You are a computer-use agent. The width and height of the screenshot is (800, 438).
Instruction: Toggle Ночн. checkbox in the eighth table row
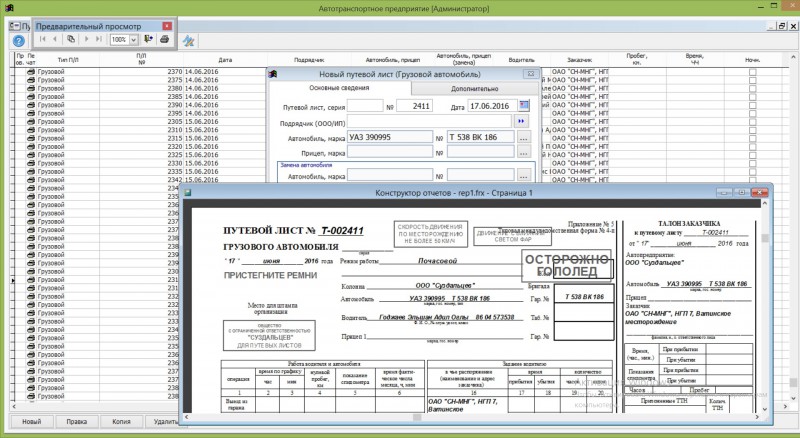pyautogui.click(x=753, y=130)
